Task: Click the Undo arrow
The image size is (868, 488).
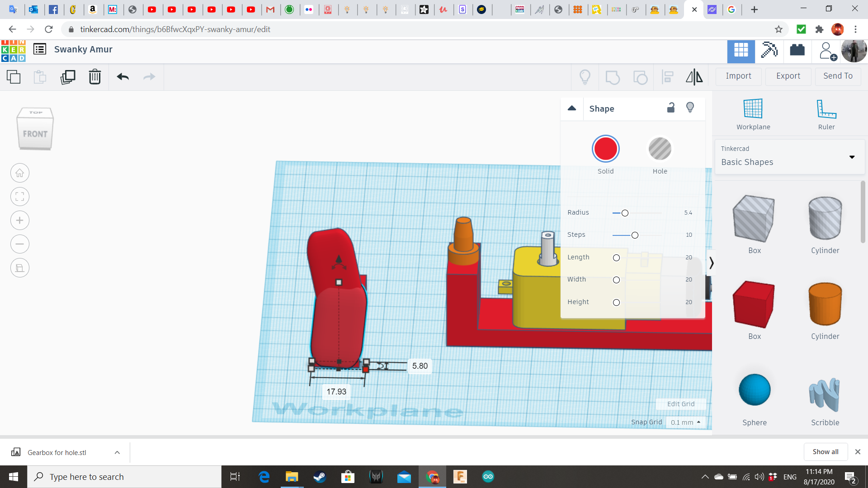Action: pos(123,77)
